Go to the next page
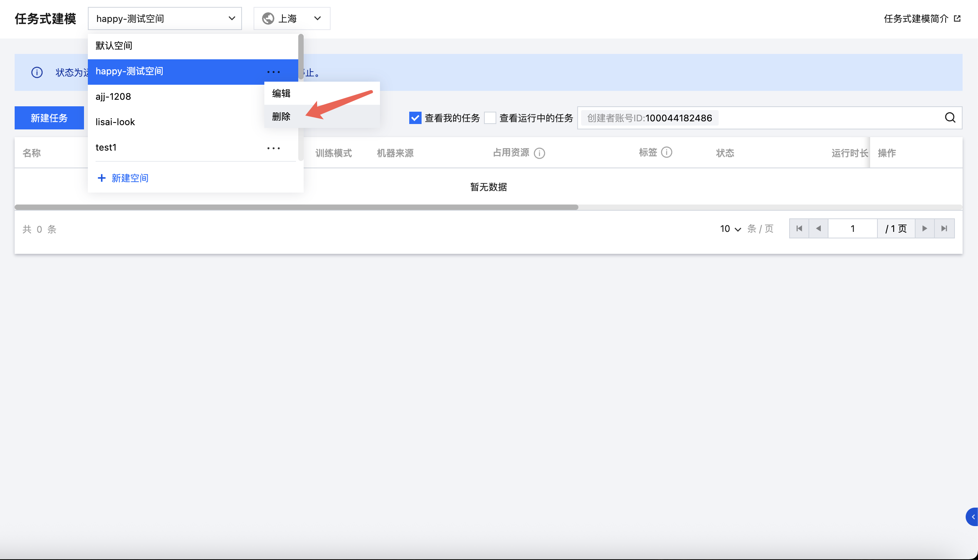This screenshot has height=560, width=978. tap(924, 228)
